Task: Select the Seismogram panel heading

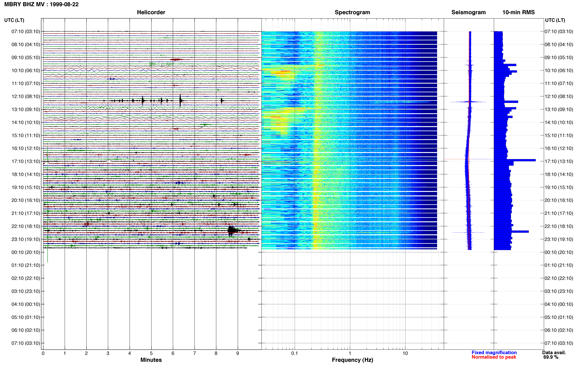Action: tap(468, 12)
